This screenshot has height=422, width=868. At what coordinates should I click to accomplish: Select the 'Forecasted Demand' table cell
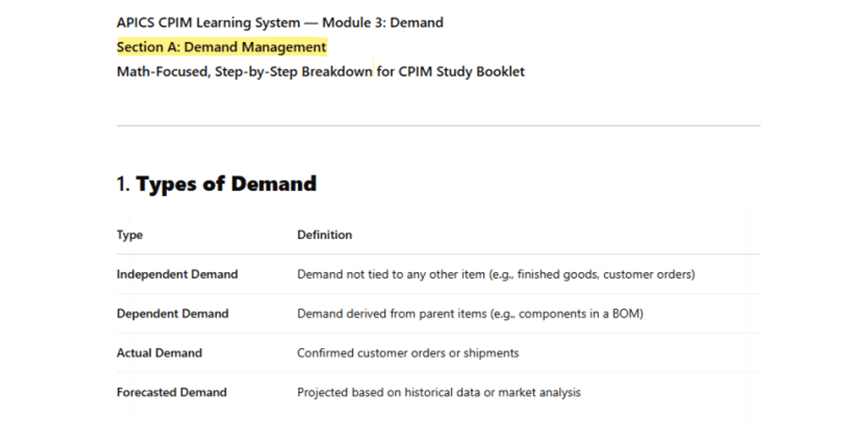coord(171,392)
